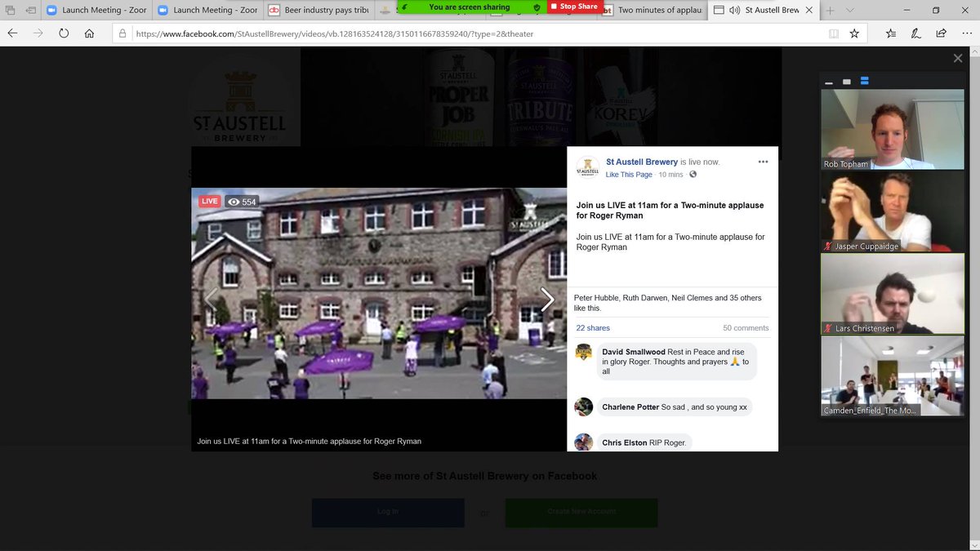Open browser settings and more menu

pos(966,33)
